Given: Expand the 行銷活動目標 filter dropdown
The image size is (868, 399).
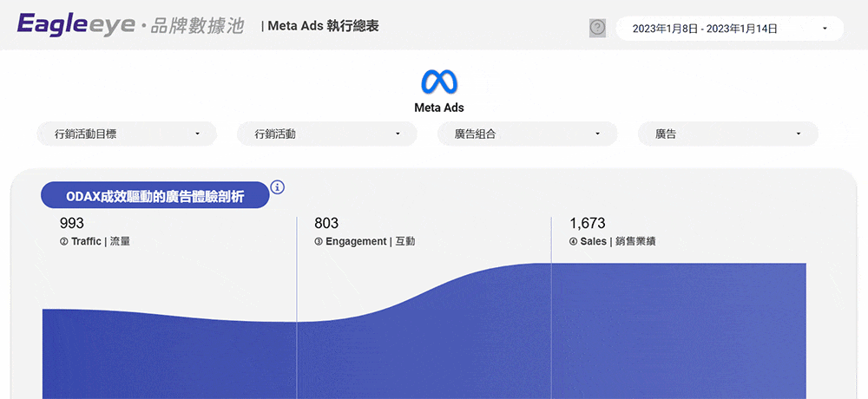Looking at the screenshot, I should coord(126,134).
